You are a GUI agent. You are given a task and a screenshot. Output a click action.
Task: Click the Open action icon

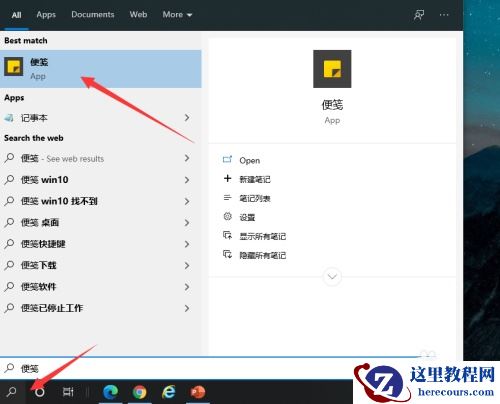(227, 160)
